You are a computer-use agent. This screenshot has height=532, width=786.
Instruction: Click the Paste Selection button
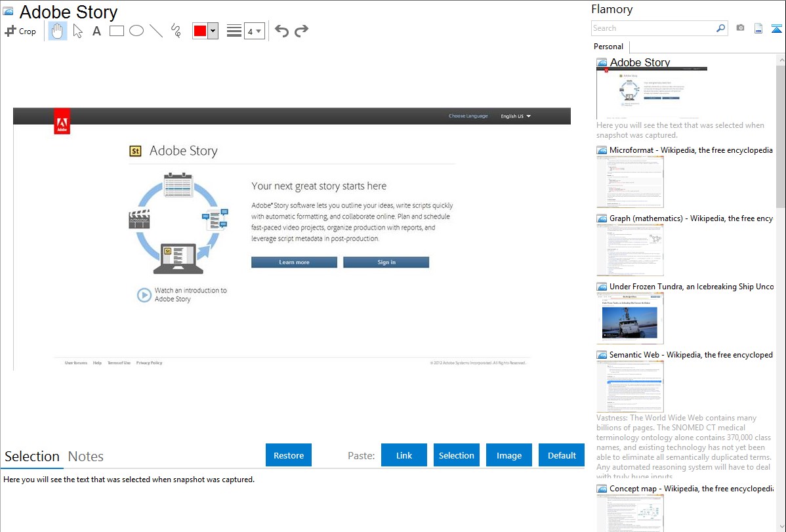coord(457,455)
